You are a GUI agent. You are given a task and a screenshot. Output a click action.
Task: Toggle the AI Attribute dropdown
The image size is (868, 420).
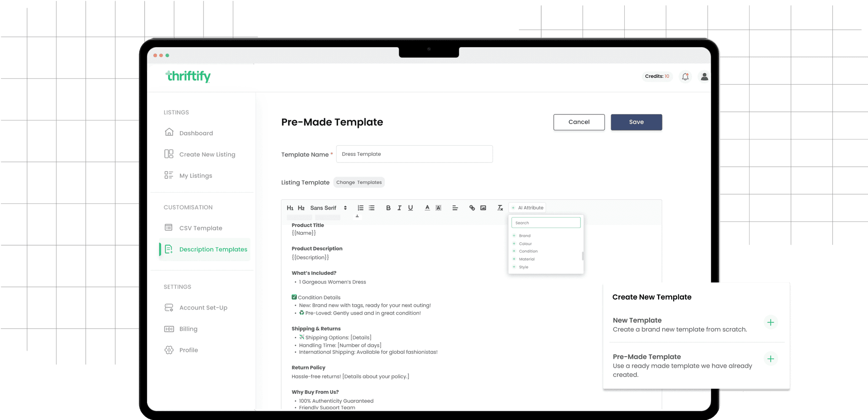(x=527, y=208)
